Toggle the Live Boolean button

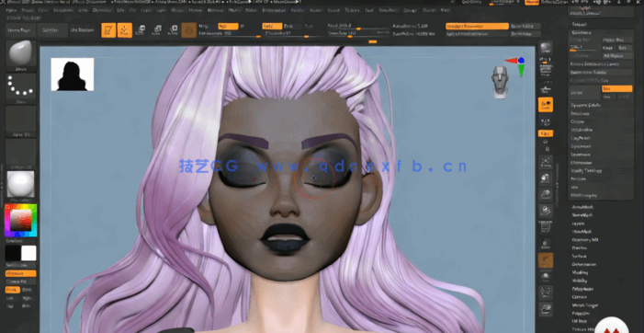82,30
